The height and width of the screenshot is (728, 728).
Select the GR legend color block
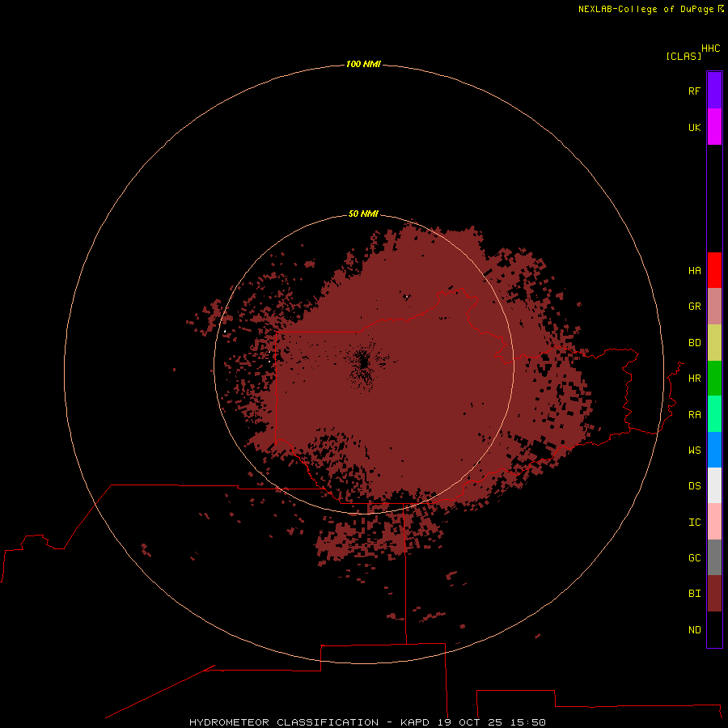pos(714,307)
